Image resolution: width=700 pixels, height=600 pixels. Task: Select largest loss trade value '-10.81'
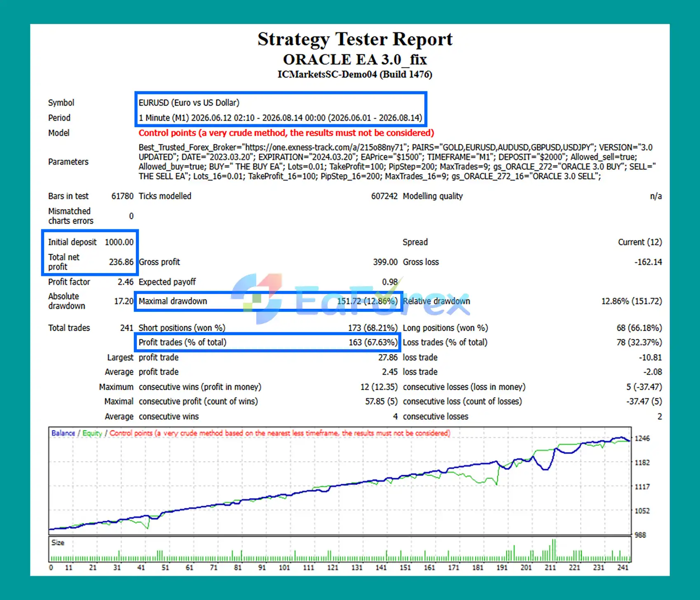pos(650,357)
